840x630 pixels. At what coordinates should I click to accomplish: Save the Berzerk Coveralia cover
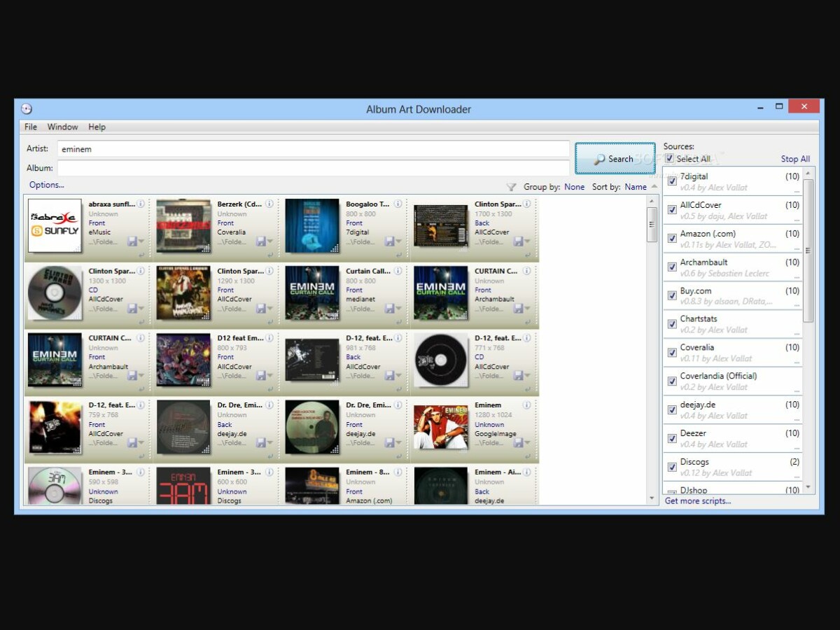[261, 241]
